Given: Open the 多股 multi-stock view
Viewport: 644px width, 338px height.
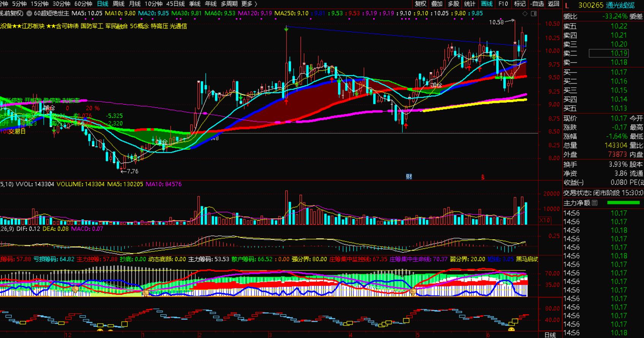Looking at the screenshot, I should click(x=453, y=4).
